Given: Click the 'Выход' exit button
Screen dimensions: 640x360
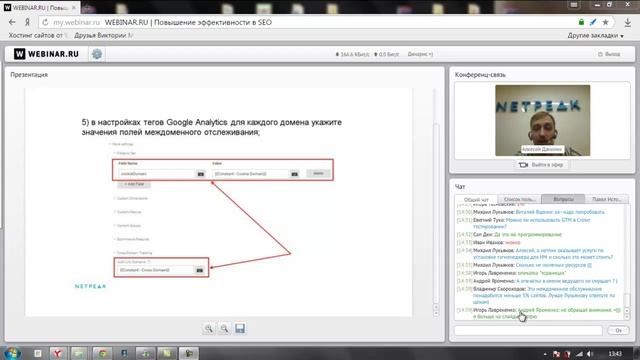Looking at the screenshot, I should 609,54.
